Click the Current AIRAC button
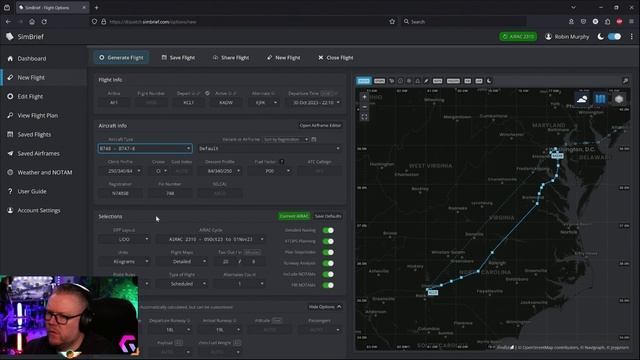640x360 pixels. [294, 216]
